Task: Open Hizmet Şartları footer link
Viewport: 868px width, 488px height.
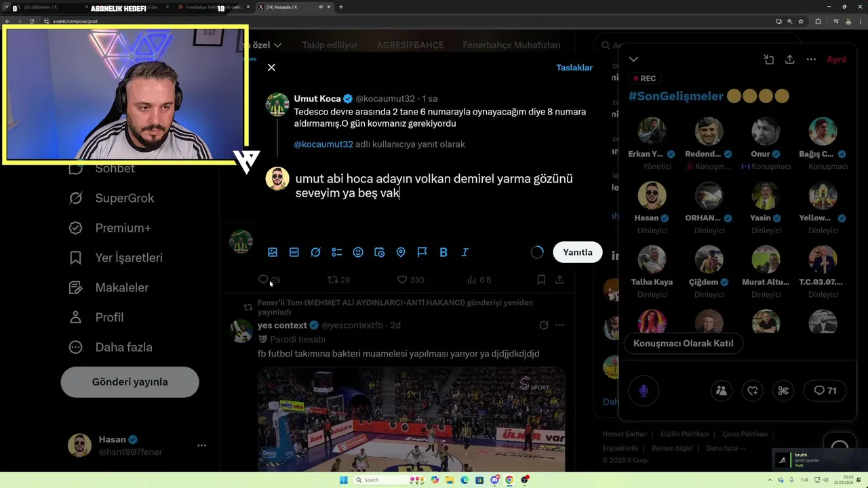Action: 625,434
